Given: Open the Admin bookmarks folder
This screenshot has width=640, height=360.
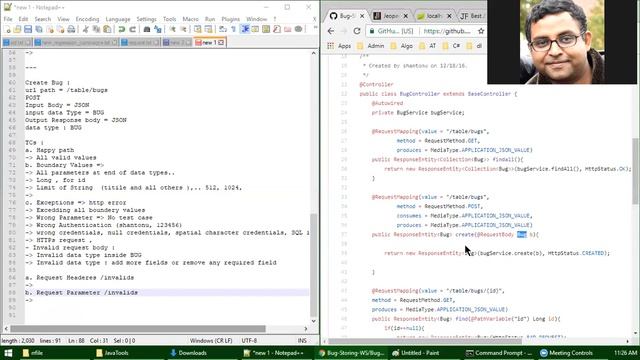Looking at the screenshot, I should [371, 46].
